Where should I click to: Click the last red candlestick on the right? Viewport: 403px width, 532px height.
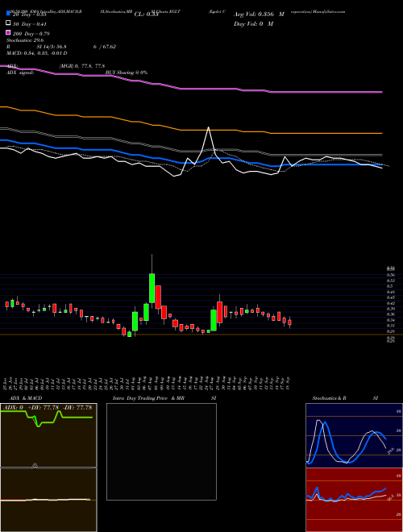coord(289,322)
